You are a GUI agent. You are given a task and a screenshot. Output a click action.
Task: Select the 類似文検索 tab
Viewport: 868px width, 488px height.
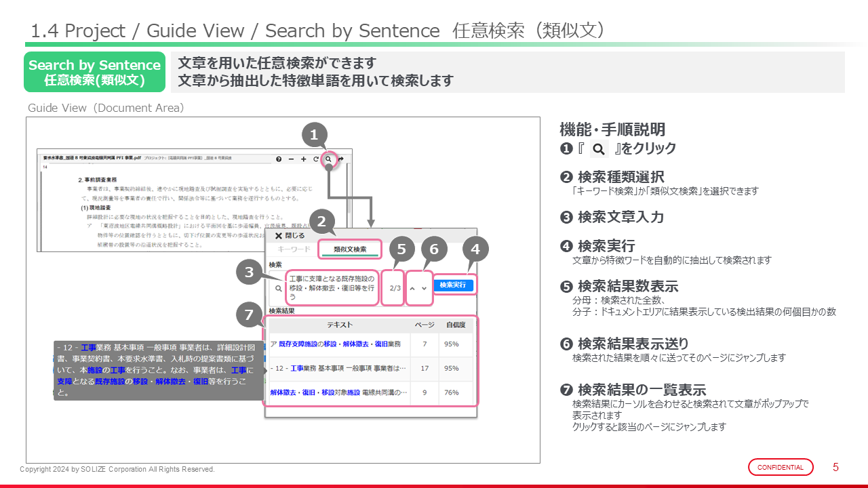(x=350, y=249)
